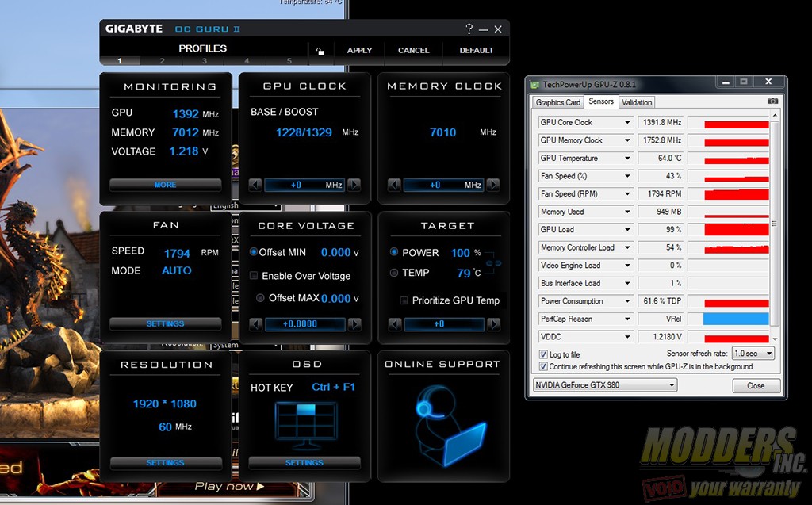Image resolution: width=812 pixels, height=505 pixels.
Task: Select the Sensors tab in GPU-Z
Action: [601, 101]
